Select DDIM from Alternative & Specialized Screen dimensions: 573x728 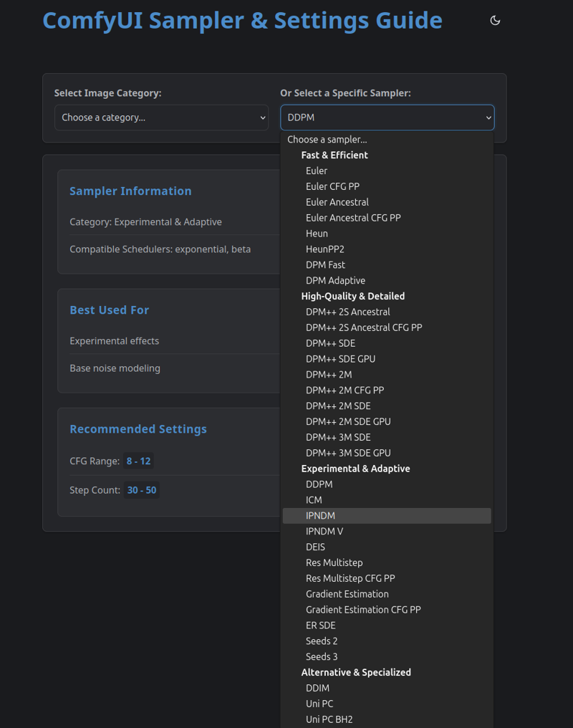point(387,688)
